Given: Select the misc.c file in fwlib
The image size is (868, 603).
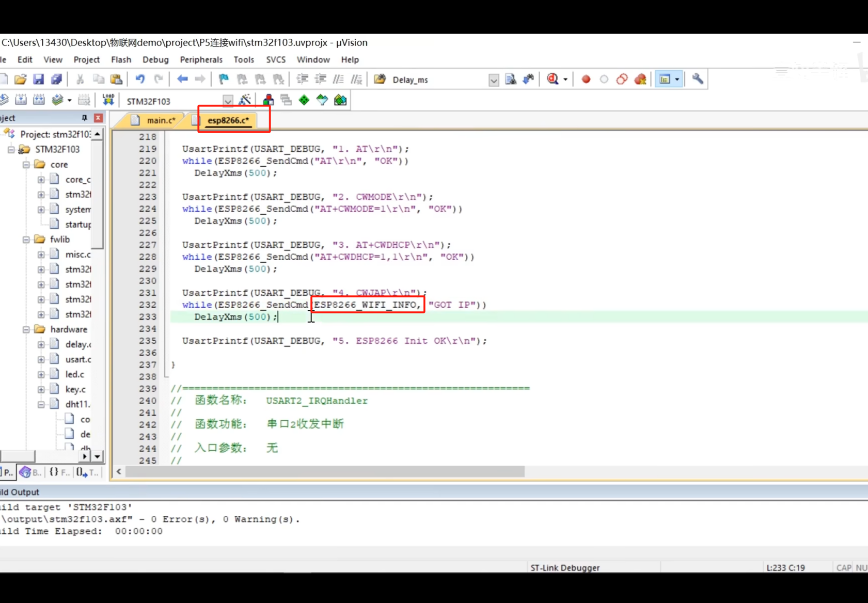Looking at the screenshot, I should (78, 255).
